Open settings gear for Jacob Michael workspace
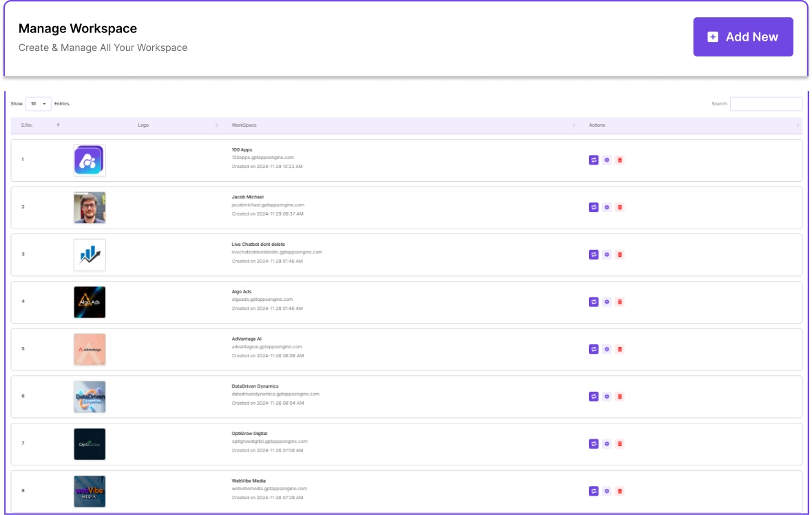 pos(607,207)
